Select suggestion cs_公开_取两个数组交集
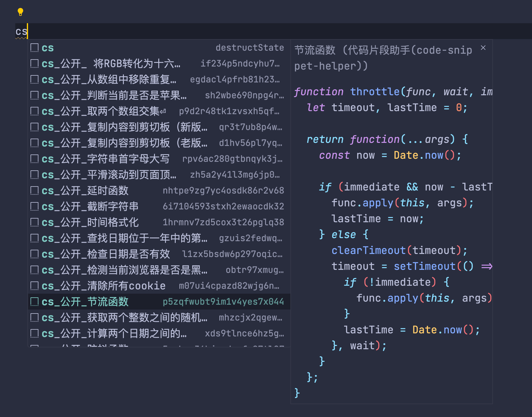Image resolution: width=532 pixels, height=417 pixels. pos(159,111)
